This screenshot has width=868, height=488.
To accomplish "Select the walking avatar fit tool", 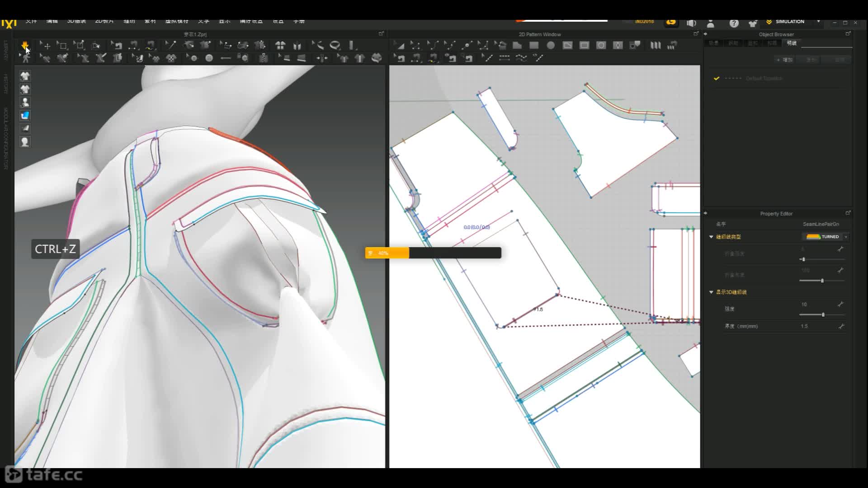I will [25, 58].
